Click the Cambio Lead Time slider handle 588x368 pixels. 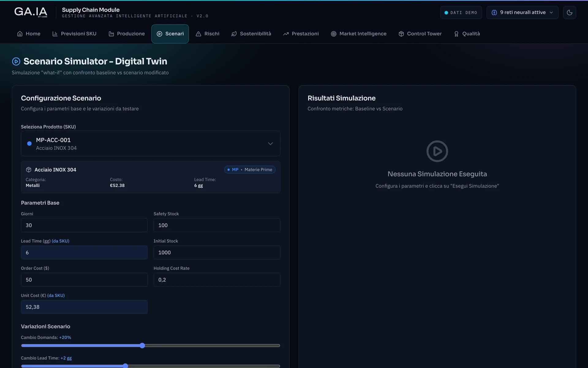pyautogui.click(x=125, y=366)
